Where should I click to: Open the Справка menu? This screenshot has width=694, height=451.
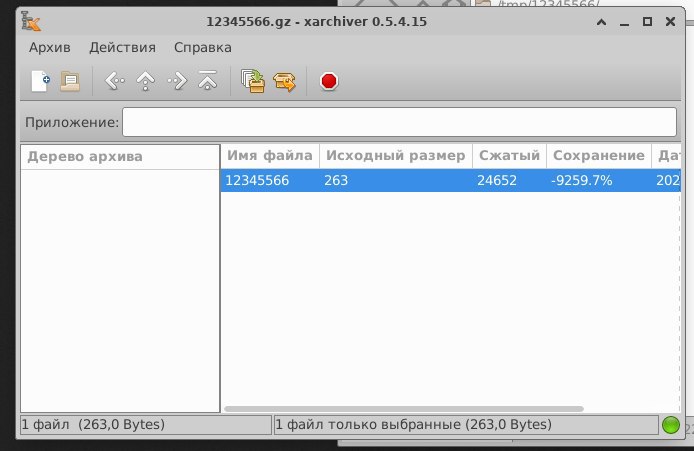[203, 47]
